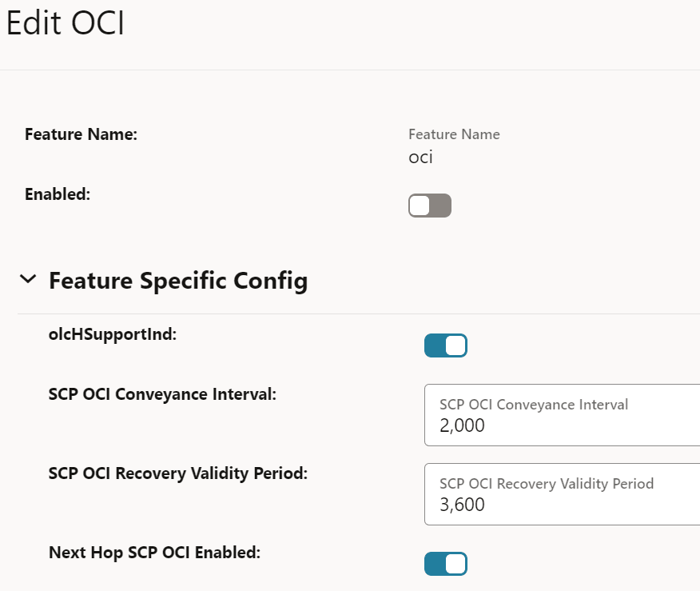This screenshot has width=700, height=591.
Task: Click the Feature Name value 'oci'
Action: coord(420,157)
